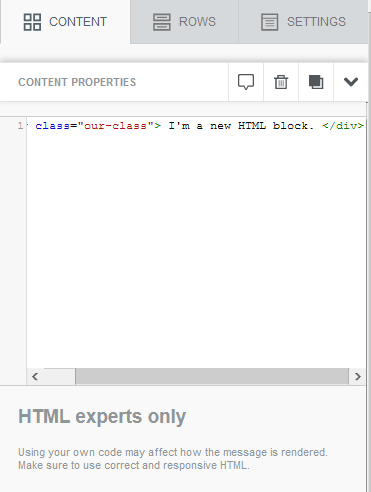Screen dimensions: 371x492
Task: Click the closing </div> tag in the code
Action: click(x=343, y=126)
